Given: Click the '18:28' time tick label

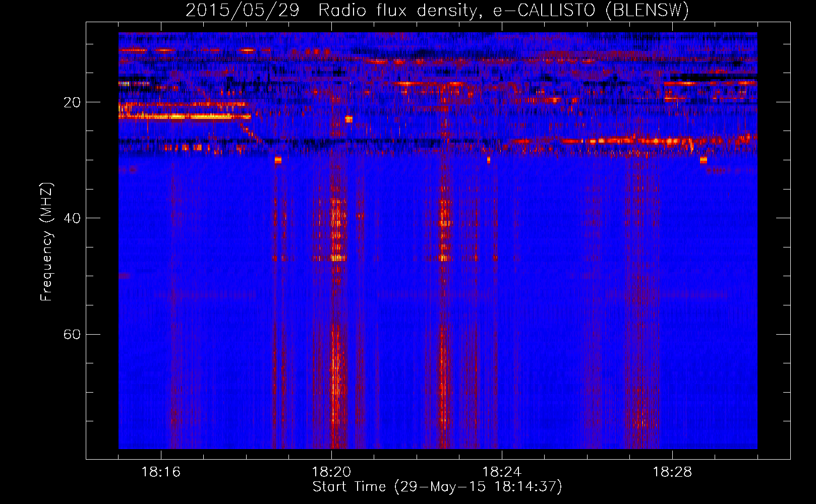Looking at the screenshot, I should (x=672, y=472).
